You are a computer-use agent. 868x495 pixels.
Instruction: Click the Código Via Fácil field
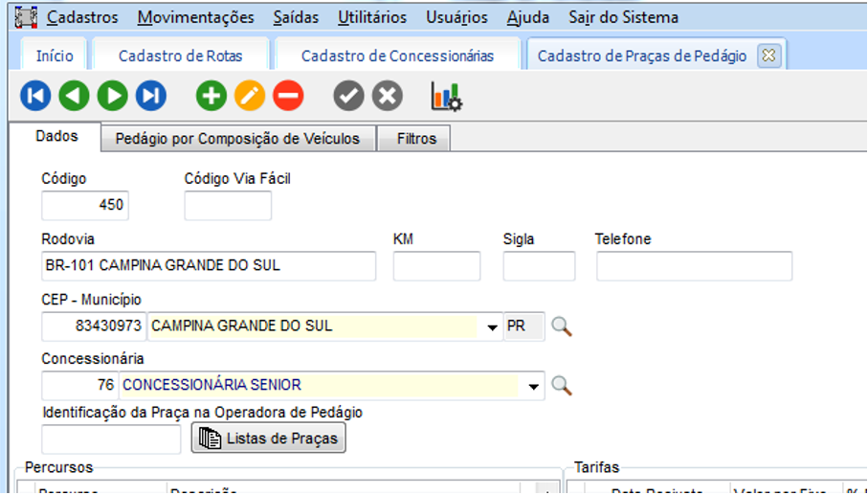[228, 206]
